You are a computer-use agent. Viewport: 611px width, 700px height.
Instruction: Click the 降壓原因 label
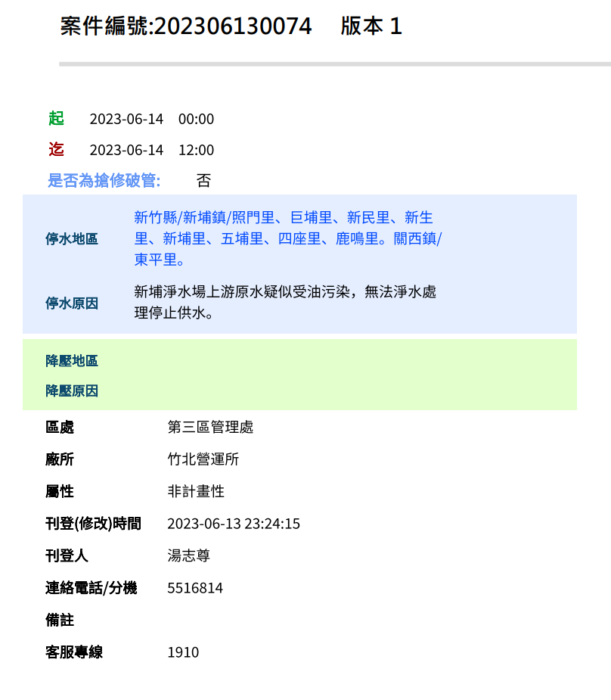[x=72, y=390]
